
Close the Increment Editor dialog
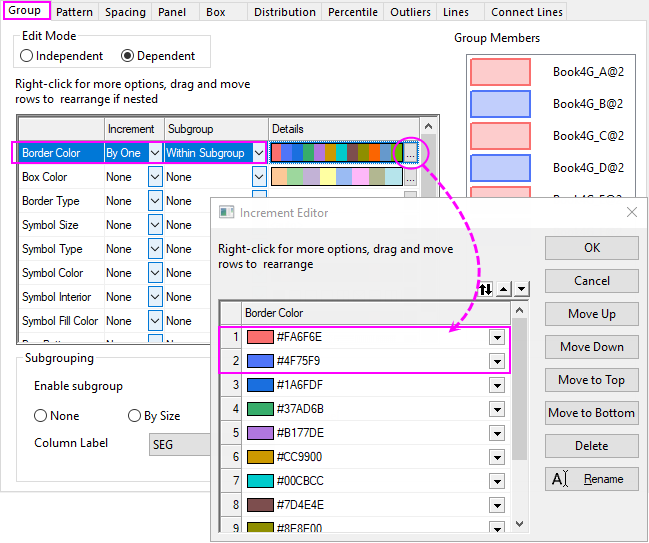631,212
